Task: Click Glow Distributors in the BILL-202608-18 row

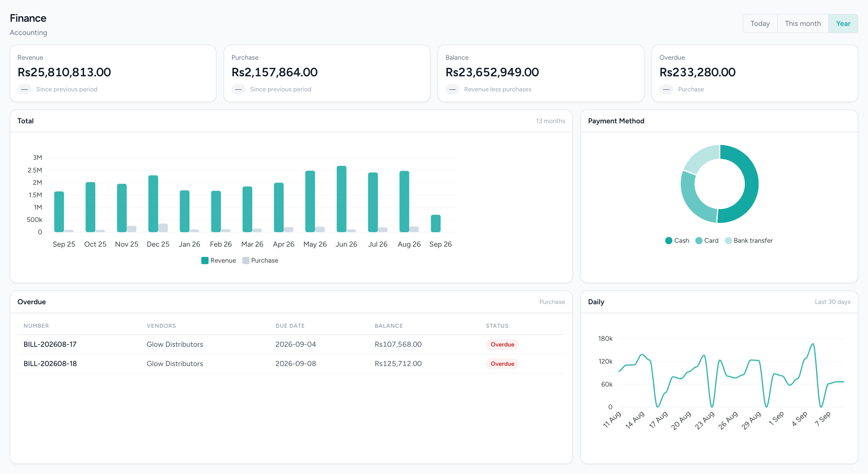Action: coord(175,363)
